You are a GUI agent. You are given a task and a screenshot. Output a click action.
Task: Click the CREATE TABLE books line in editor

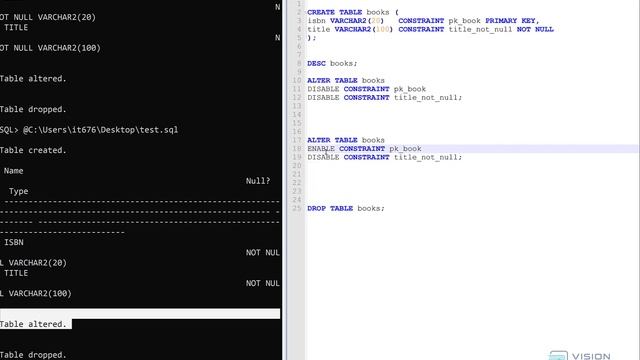pyautogui.click(x=353, y=12)
